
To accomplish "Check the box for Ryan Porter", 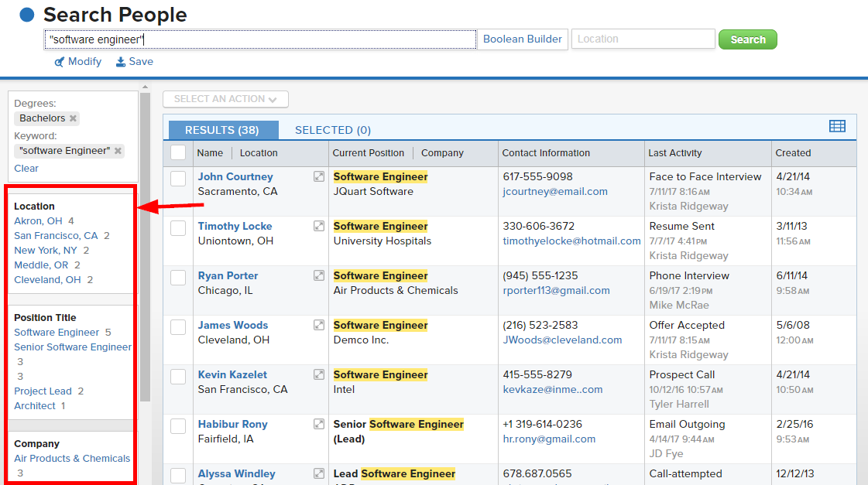I will [x=178, y=278].
